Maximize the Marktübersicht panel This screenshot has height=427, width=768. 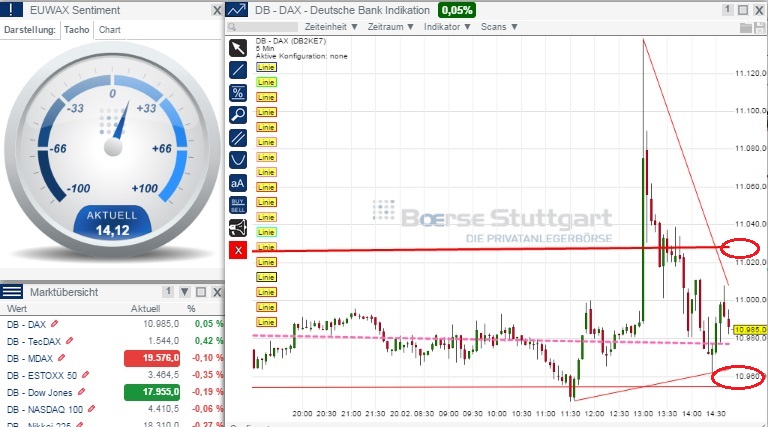click(x=201, y=292)
